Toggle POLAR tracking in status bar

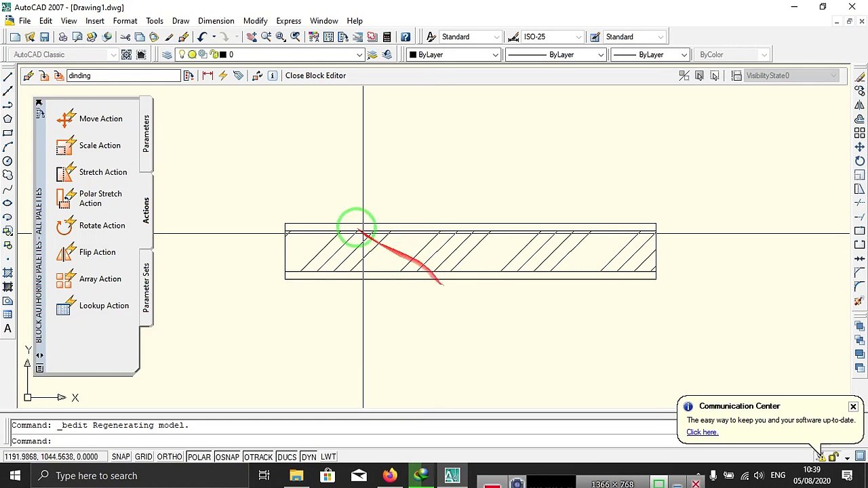199,457
